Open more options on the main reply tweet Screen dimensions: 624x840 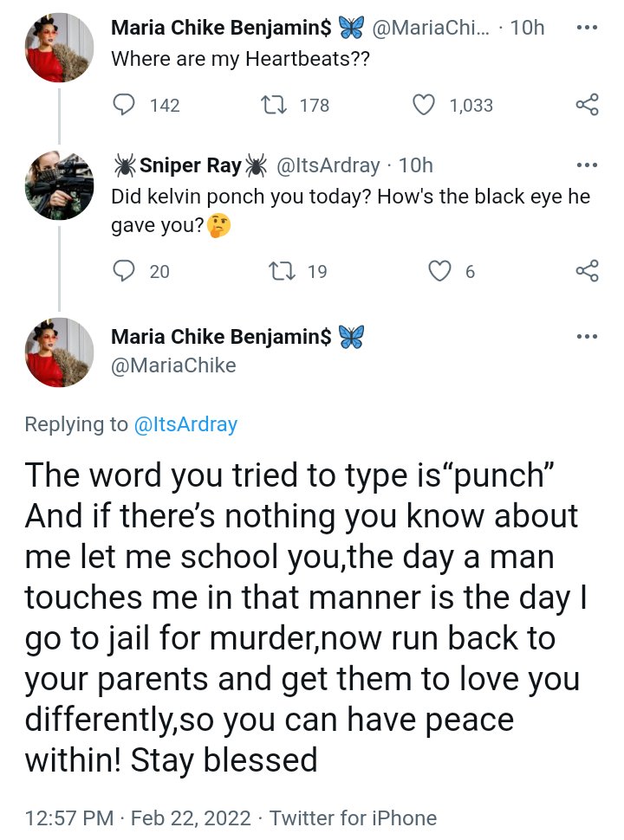click(x=587, y=336)
